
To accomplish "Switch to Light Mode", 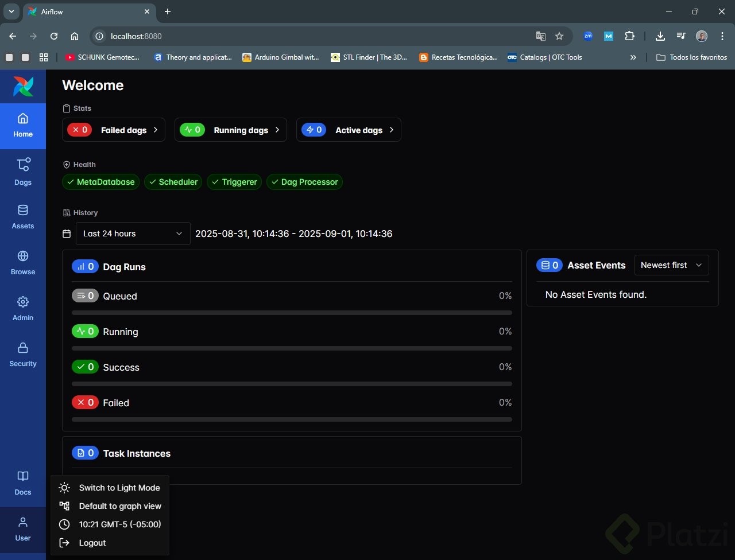I will coord(110,488).
